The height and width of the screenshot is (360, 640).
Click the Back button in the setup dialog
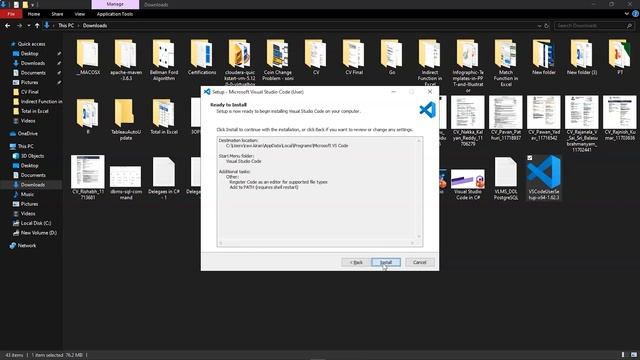[x=356, y=262]
